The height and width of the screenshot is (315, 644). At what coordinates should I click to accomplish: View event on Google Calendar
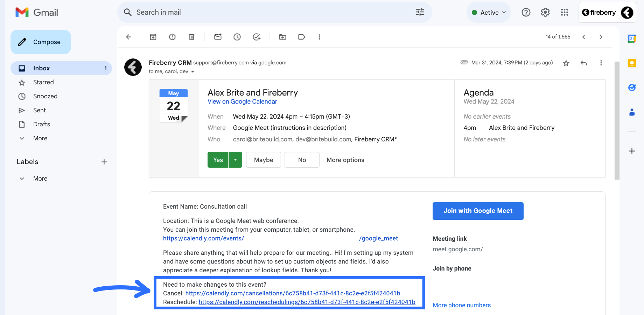point(242,101)
